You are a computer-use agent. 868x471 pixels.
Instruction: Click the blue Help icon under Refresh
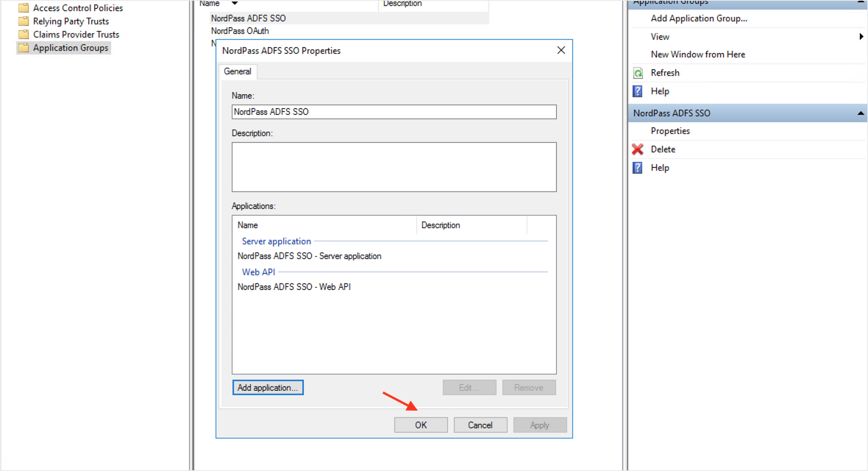point(638,91)
